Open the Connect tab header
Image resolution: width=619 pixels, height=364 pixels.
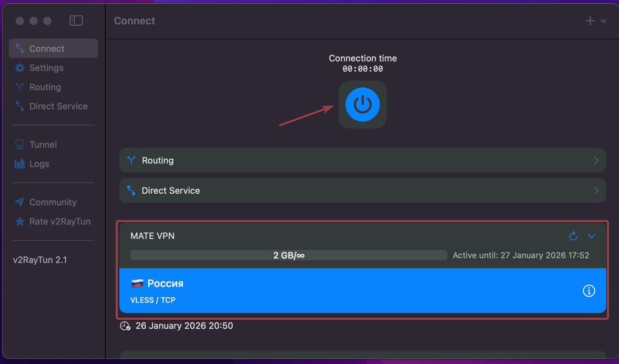134,20
